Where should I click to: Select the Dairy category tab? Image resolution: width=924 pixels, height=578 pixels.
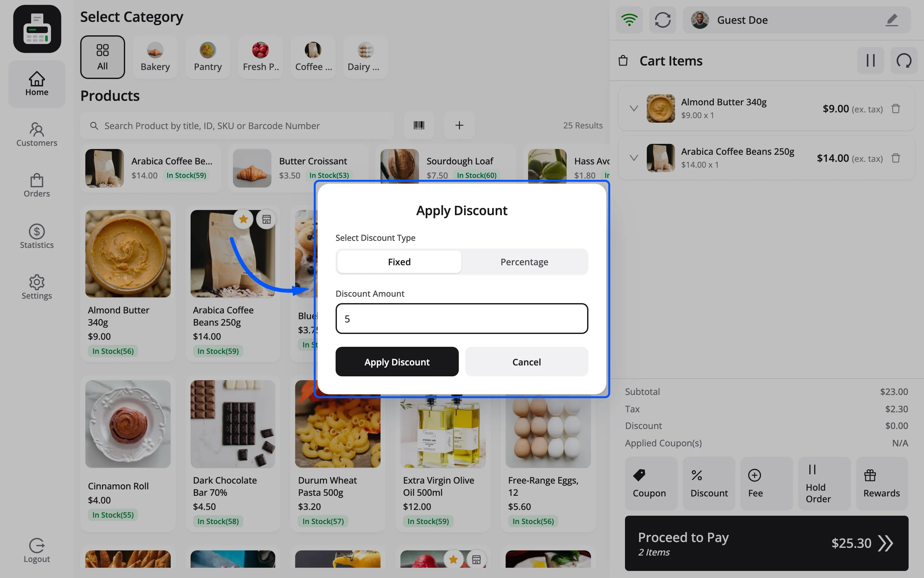[x=366, y=57]
